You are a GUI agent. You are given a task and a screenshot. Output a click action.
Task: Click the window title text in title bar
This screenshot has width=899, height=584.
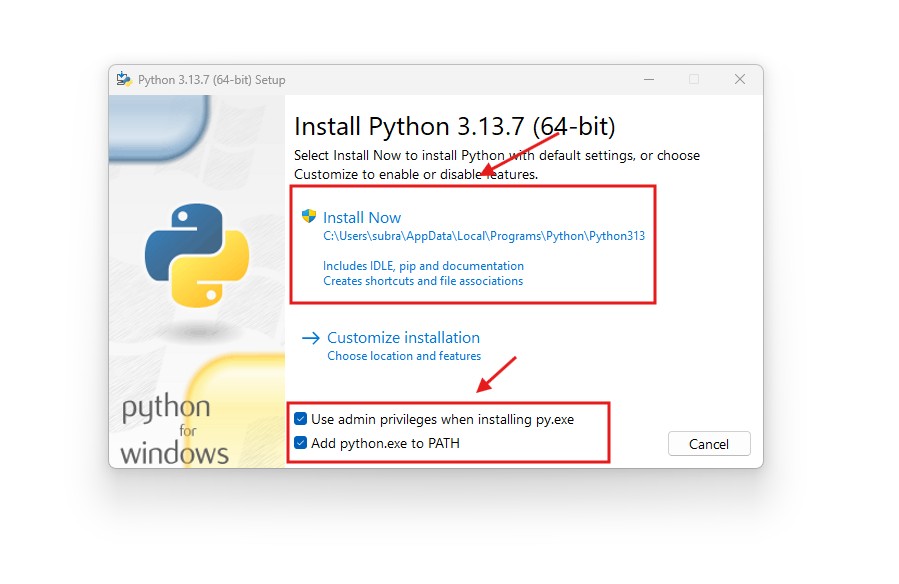tap(212, 80)
